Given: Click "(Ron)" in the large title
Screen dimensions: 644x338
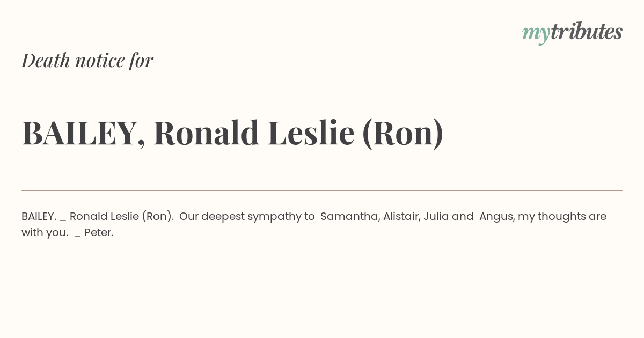Looking at the screenshot, I should pos(403,133).
